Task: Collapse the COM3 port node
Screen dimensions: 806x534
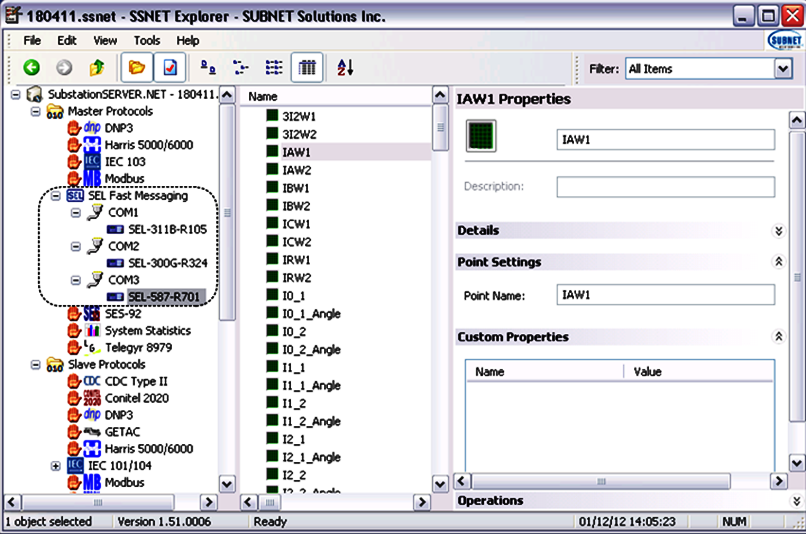Action: [x=76, y=281]
